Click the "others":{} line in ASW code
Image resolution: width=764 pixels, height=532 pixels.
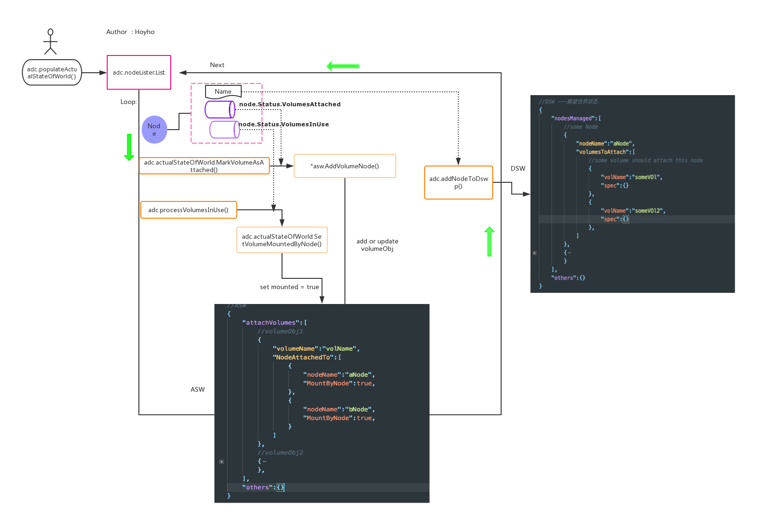click(263, 487)
